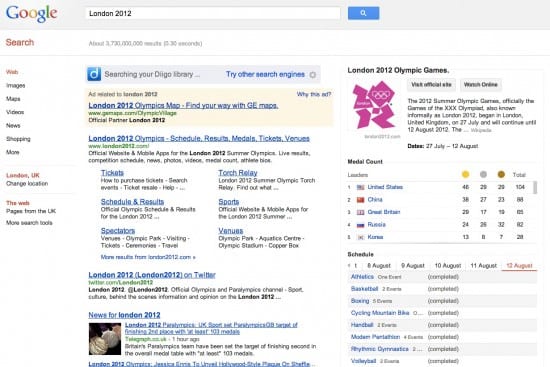Open Korea in medal count
This screenshot has width=550, height=367.
pyautogui.click(x=375, y=237)
